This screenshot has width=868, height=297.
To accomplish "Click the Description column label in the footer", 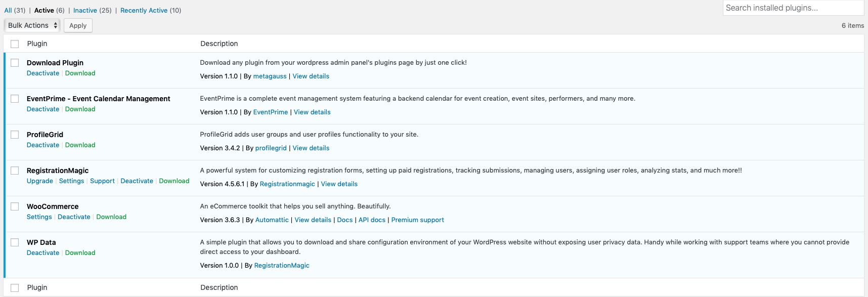I will (x=219, y=287).
